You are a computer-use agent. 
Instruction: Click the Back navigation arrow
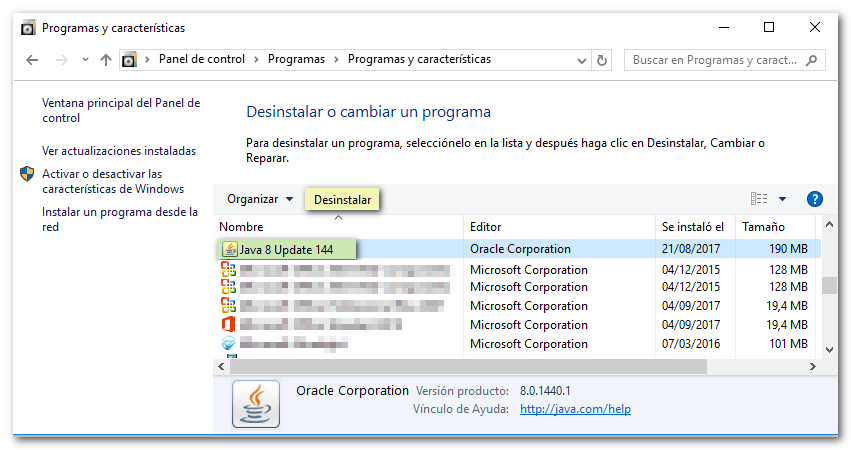coord(32,60)
